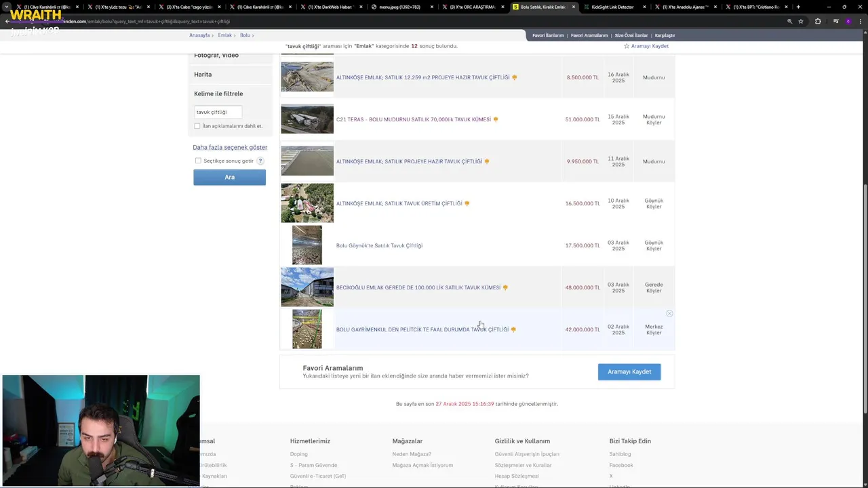Open the browser extensions puzzle icon
868x488 pixels.
(818, 21)
